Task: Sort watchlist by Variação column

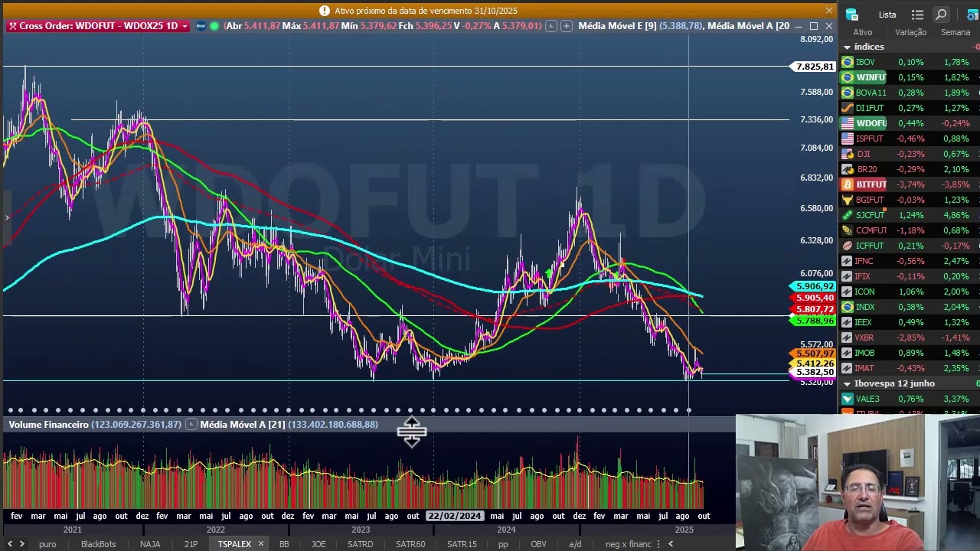Action: point(911,32)
